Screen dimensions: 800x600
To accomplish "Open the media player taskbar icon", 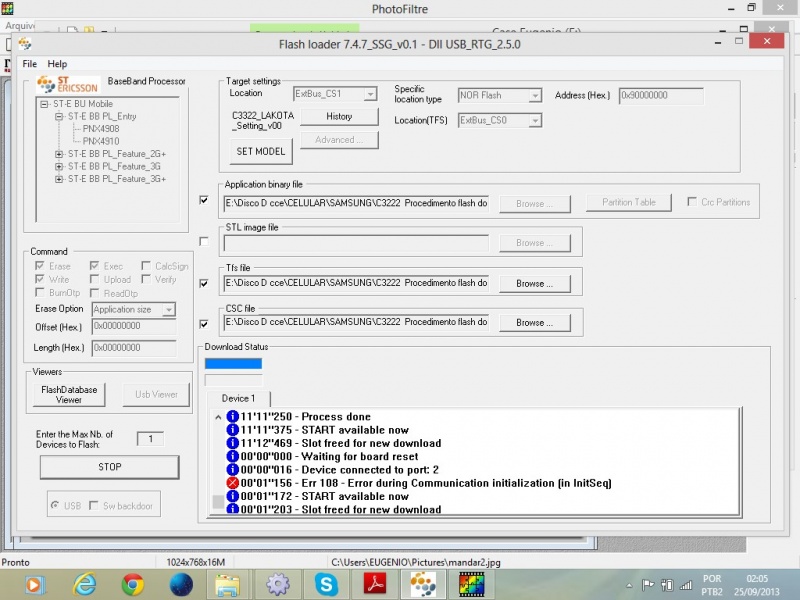I will [35, 584].
